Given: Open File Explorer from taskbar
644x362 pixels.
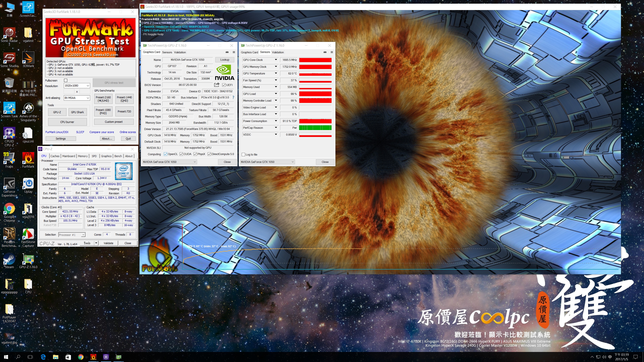Looking at the screenshot, I should click(56, 357).
